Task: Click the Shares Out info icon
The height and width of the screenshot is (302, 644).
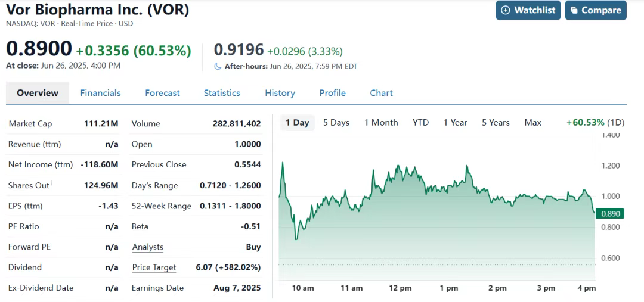Action: tap(52, 183)
